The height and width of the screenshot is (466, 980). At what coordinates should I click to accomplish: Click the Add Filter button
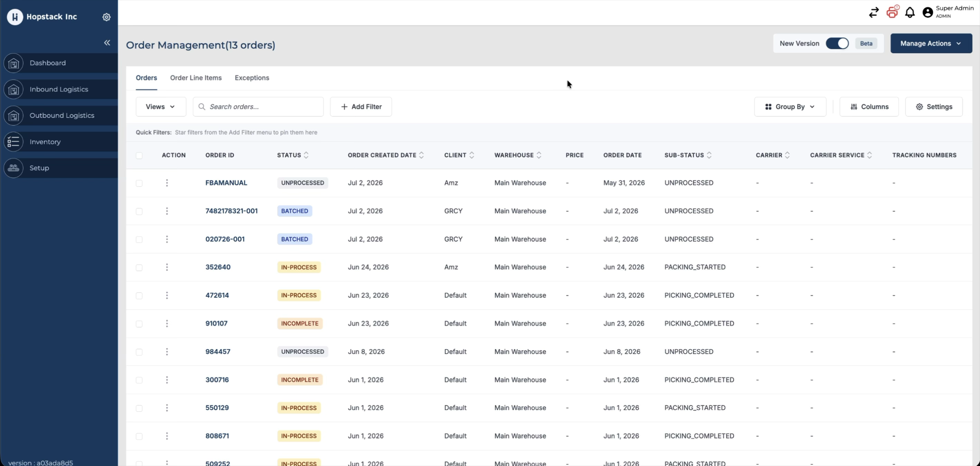[x=361, y=107]
